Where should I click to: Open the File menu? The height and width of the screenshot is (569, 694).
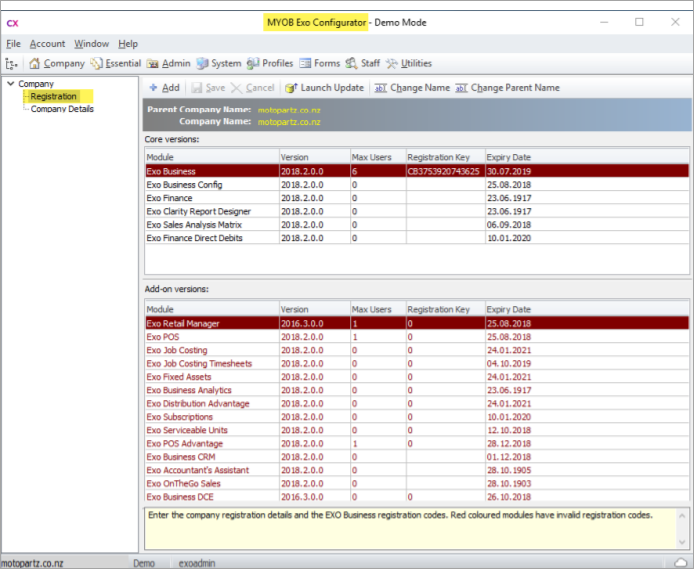[x=13, y=44]
